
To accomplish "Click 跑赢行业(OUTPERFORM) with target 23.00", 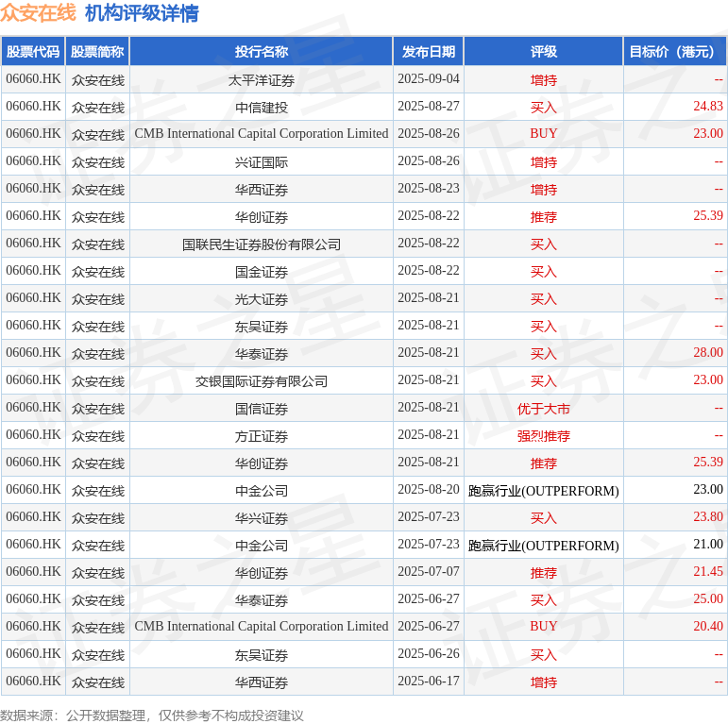I will [x=544, y=491].
